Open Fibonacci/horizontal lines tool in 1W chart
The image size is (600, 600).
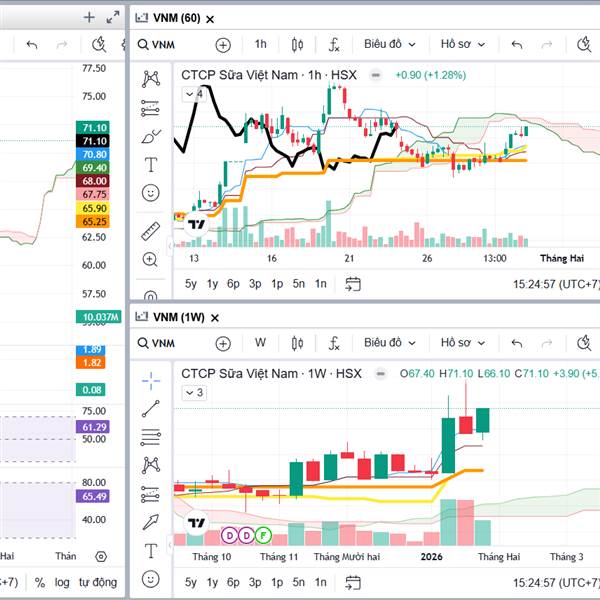coord(150,437)
